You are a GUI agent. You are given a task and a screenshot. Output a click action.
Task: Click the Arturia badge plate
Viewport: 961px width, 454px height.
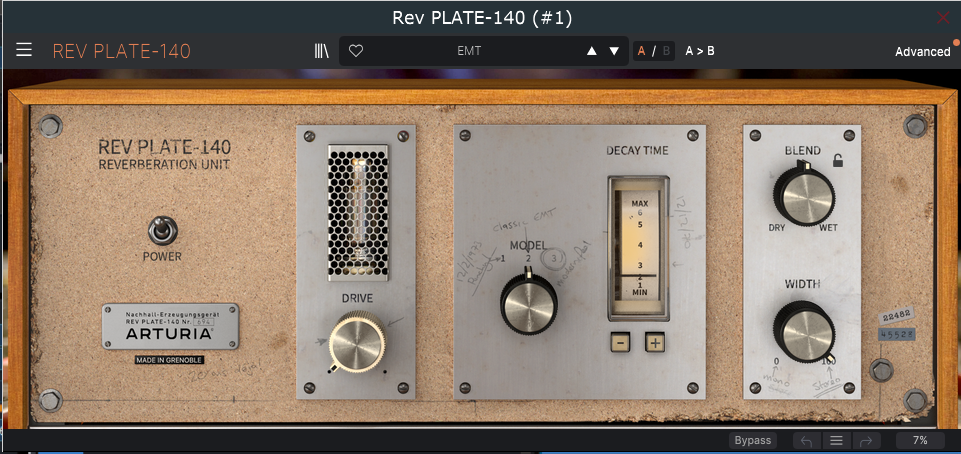point(170,327)
